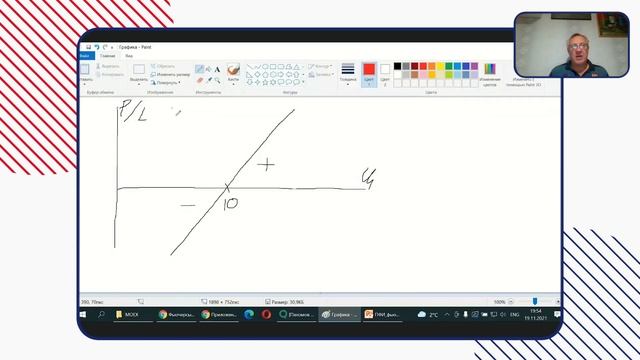Click the Select rectangle tool icon

139,69
